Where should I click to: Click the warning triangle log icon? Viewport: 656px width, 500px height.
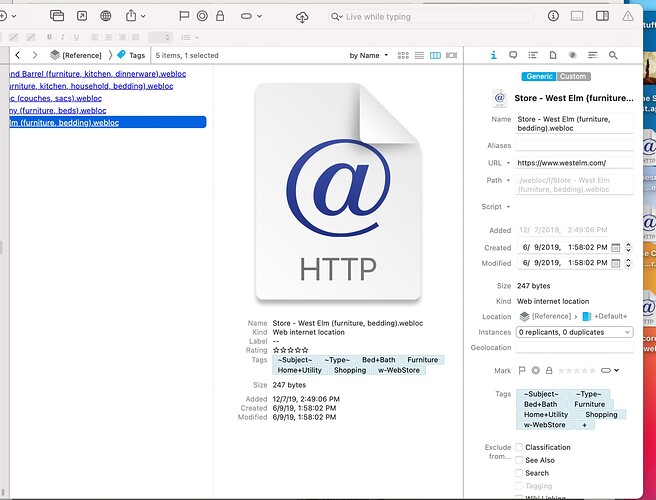point(628,16)
